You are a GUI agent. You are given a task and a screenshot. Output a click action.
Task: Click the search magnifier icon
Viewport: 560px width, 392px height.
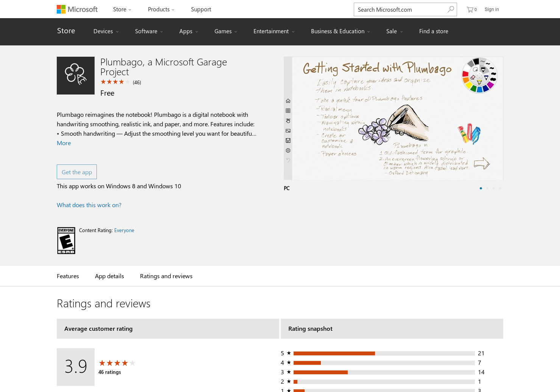451,9
